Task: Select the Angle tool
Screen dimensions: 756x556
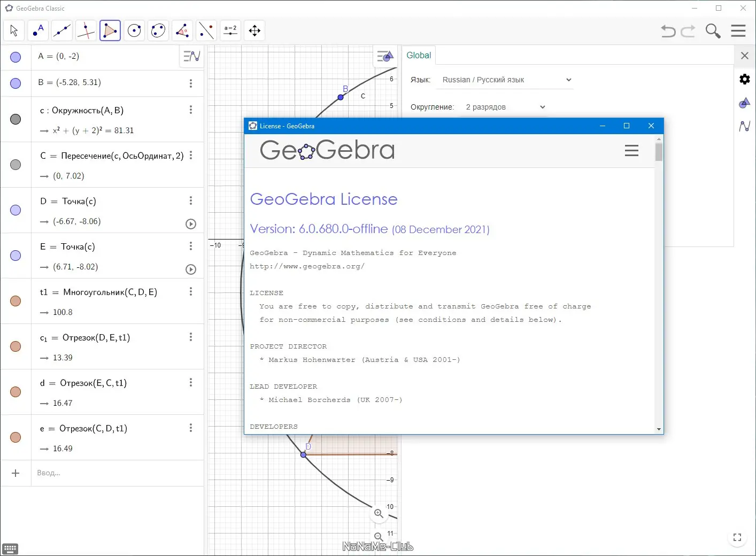Action: click(x=182, y=30)
